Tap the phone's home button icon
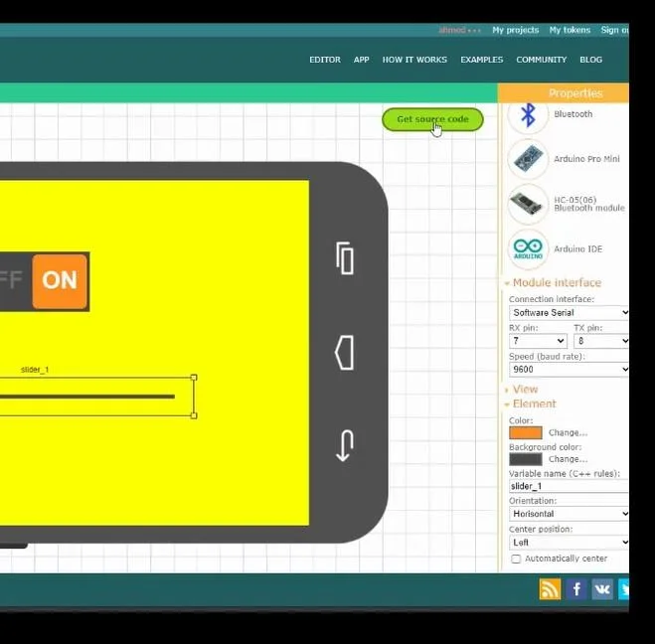The width and height of the screenshot is (655, 644). pos(344,353)
